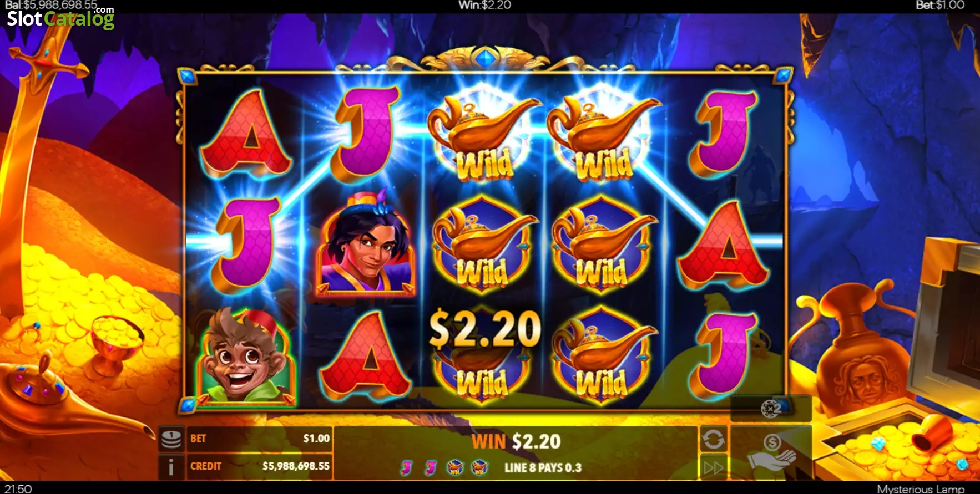Click the x2 gamble chip icon
This screenshot has width=980, height=494.
click(771, 409)
